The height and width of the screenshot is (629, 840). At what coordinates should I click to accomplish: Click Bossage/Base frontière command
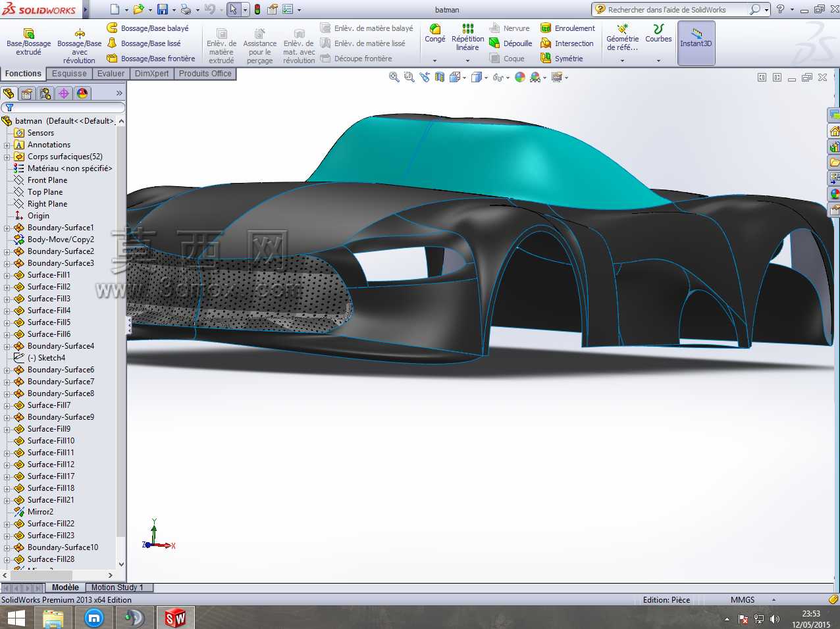(151, 59)
